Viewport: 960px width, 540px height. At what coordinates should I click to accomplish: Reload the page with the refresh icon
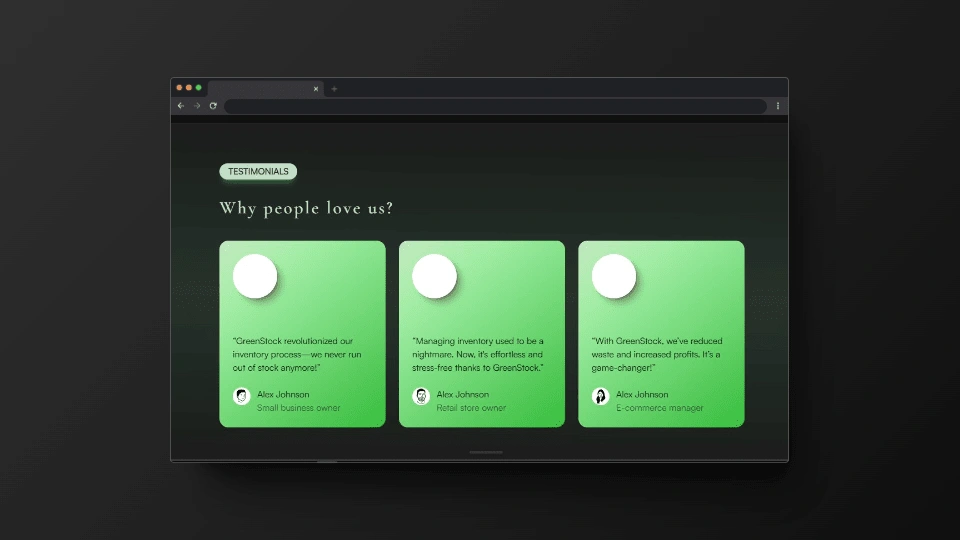213,106
